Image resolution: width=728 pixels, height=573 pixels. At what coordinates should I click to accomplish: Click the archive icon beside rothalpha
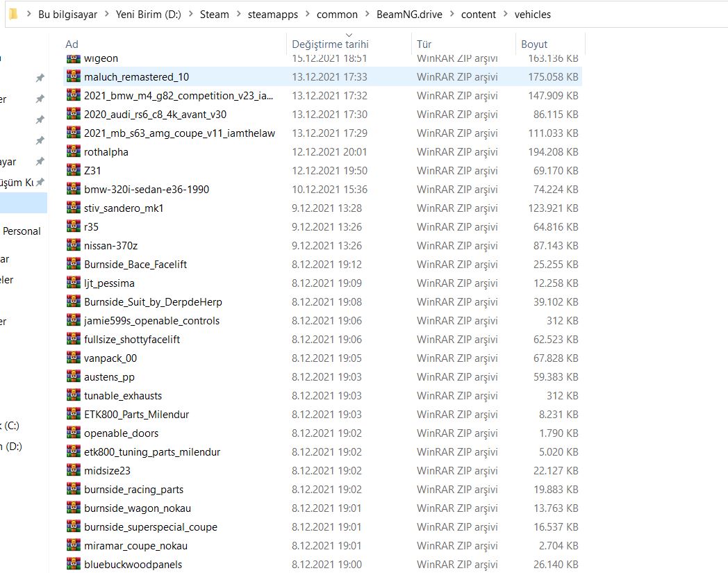tap(74, 151)
